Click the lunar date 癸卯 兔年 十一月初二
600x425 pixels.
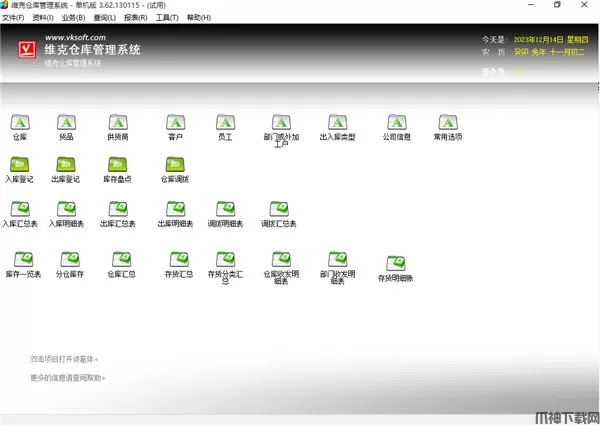(549, 52)
